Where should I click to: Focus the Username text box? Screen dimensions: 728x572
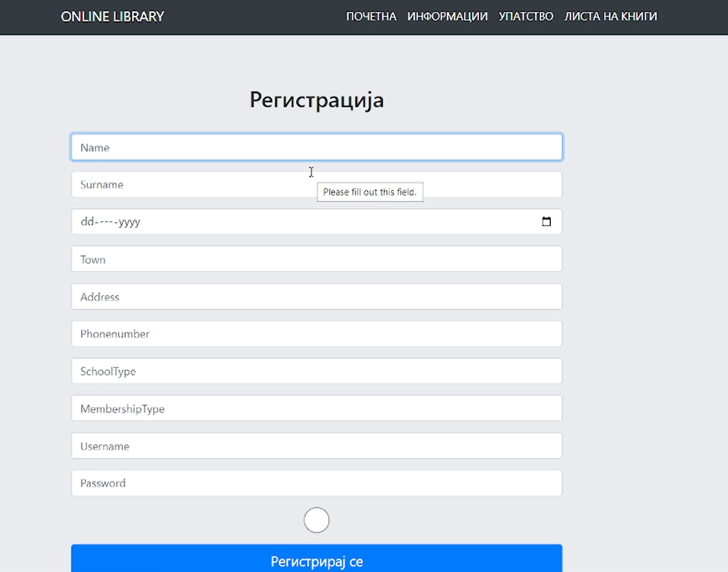pyautogui.click(x=316, y=446)
